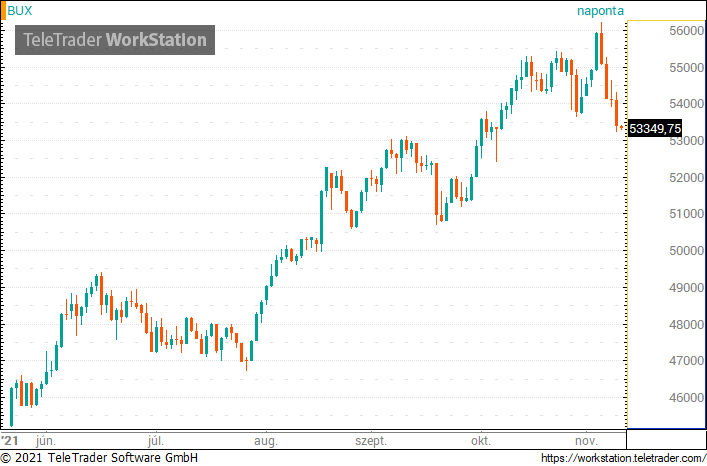Click the 'okt.' date axis label
Screen dimensions: 707x466
tap(481, 441)
